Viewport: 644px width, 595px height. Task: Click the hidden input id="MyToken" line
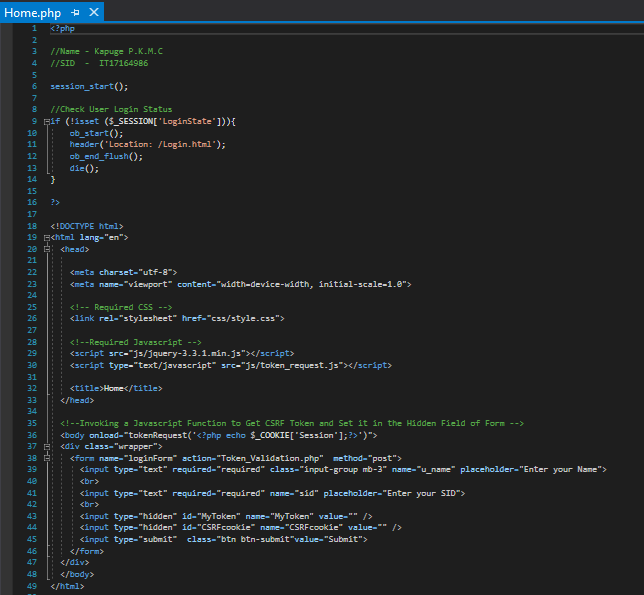pos(226,516)
